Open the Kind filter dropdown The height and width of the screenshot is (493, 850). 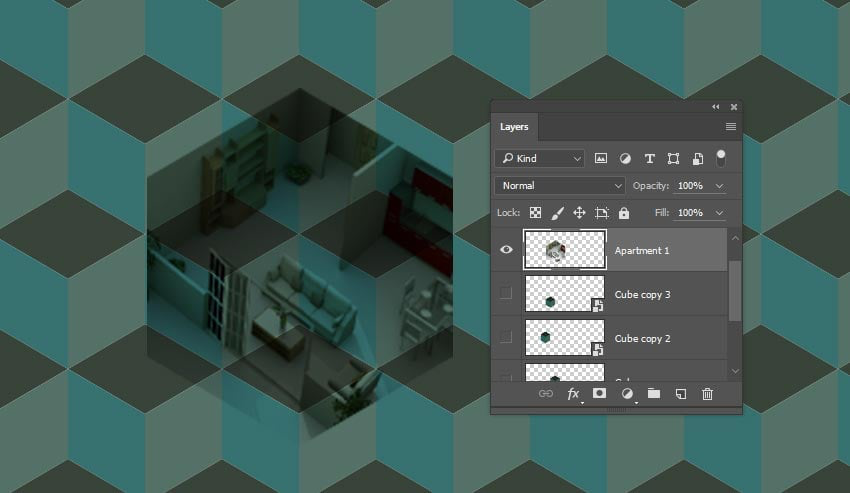tap(540, 158)
